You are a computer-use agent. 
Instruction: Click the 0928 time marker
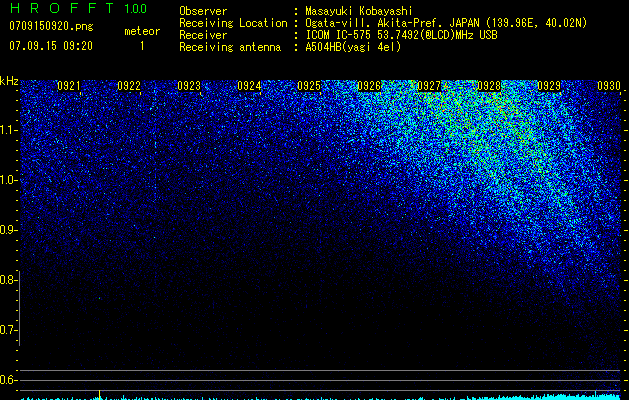click(x=489, y=86)
